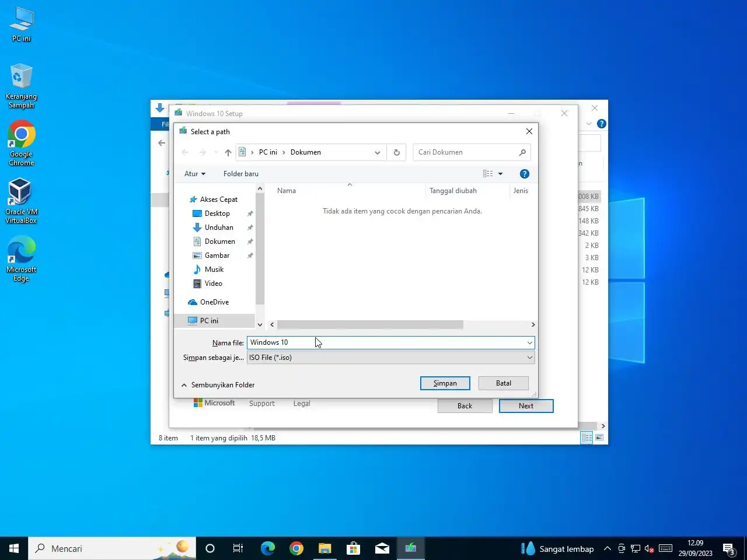
Task: Open Microsoft Edge desktop shortcut
Action: (x=21, y=259)
